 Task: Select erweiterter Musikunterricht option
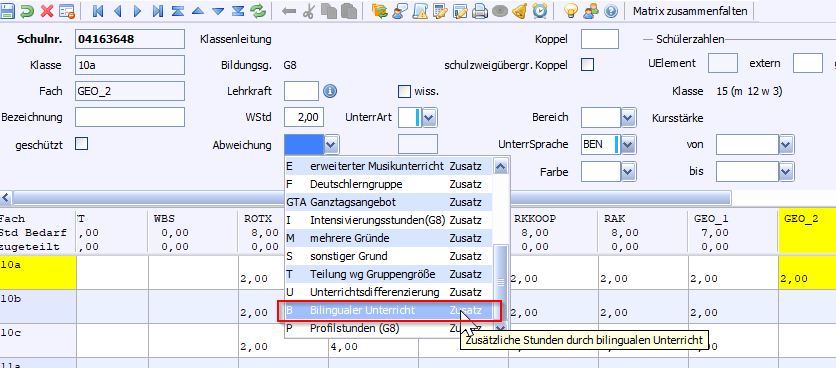click(389, 166)
